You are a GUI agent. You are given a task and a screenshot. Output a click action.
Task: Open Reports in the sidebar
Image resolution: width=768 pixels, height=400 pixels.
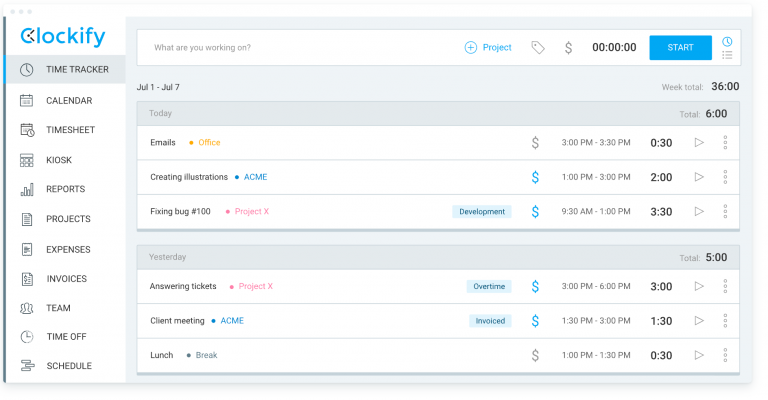click(x=65, y=189)
